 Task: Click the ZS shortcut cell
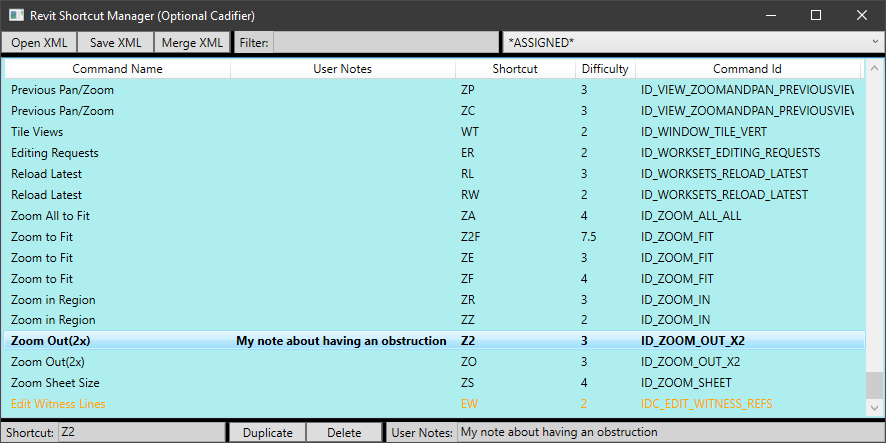(467, 383)
